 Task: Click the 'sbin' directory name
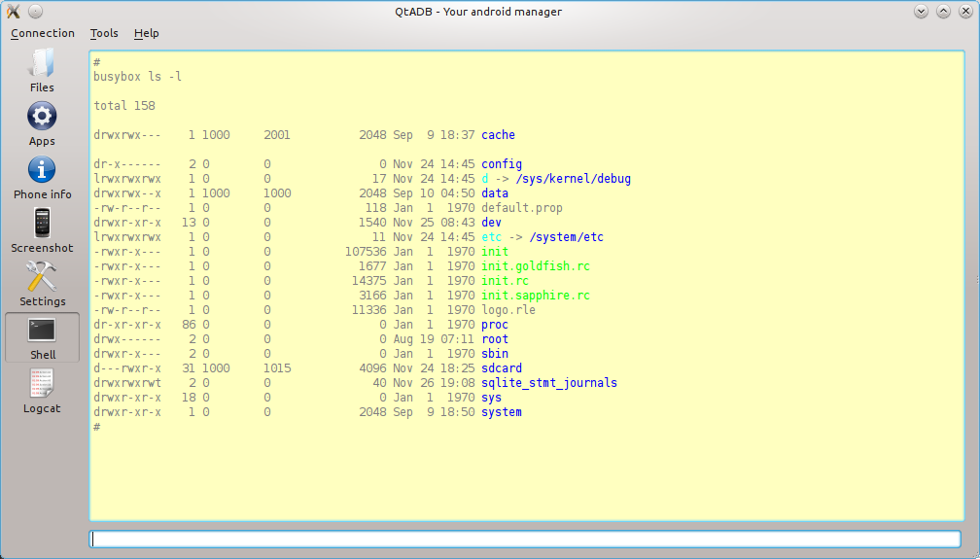pyautogui.click(x=494, y=354)
